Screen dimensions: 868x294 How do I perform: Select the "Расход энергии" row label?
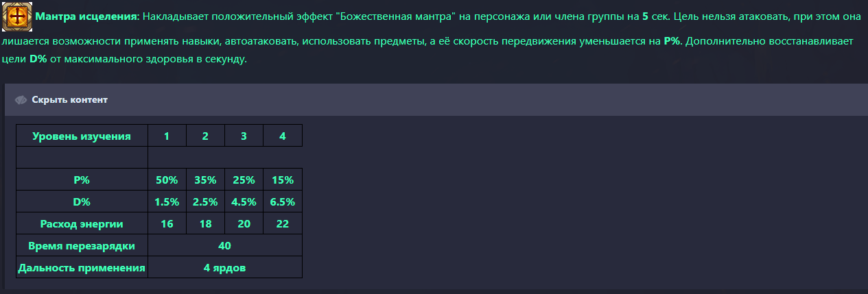(x=82, y=223)
